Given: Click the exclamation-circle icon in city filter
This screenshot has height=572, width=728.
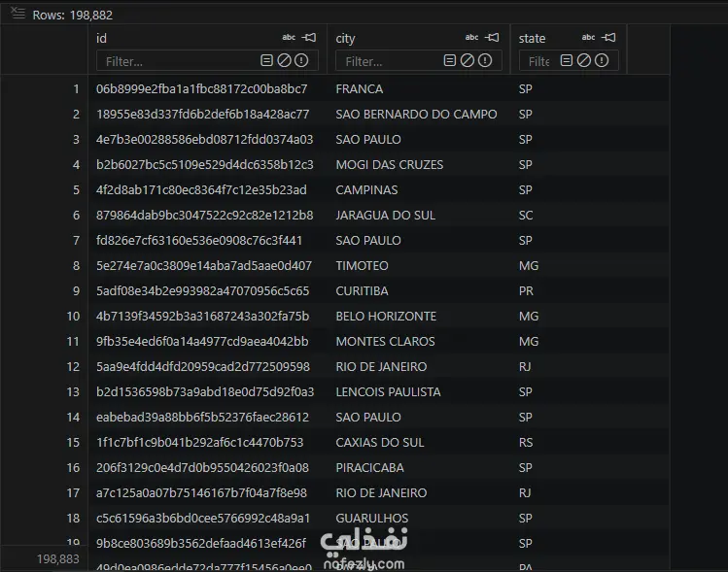Looking at the screenshot, I should (x=485, y=60).
